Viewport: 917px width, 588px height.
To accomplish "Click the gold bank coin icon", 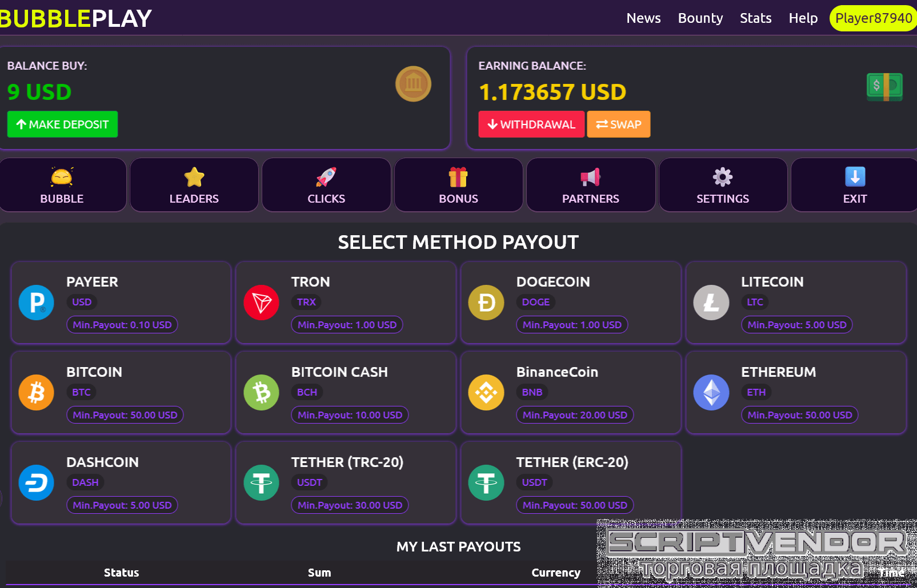I will 413,84.
